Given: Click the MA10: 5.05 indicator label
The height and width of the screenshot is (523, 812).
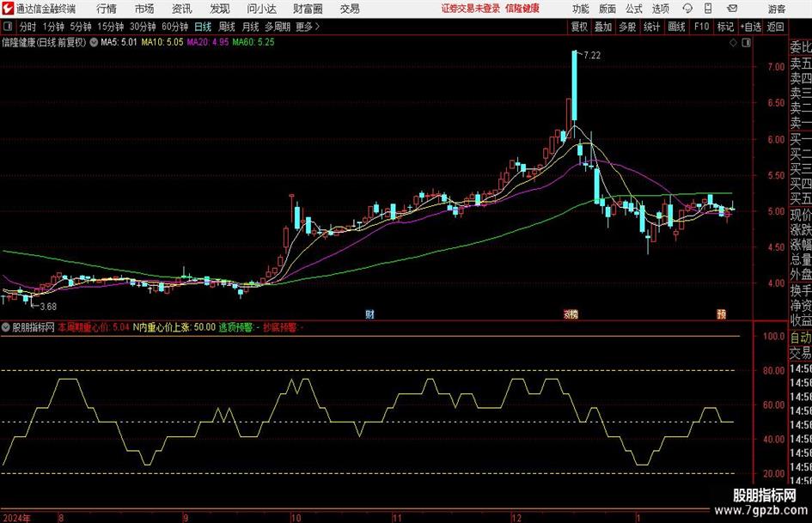Looking at the screenshot, I should pos(162,42).
